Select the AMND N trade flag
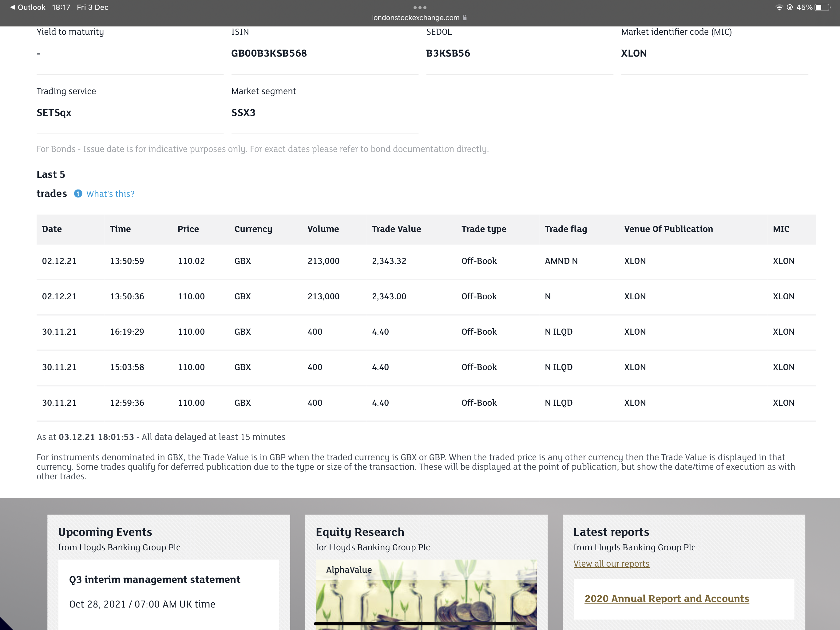The height and width of the screenshot is (630, 840). point(561,261)
